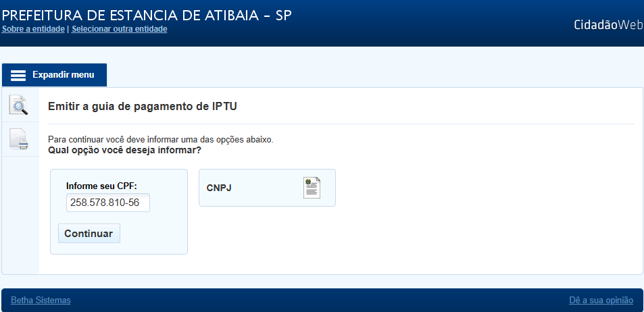
Task: Click the Informe seu CPF label
Action: pyautogui.click(x=101, y=186)
